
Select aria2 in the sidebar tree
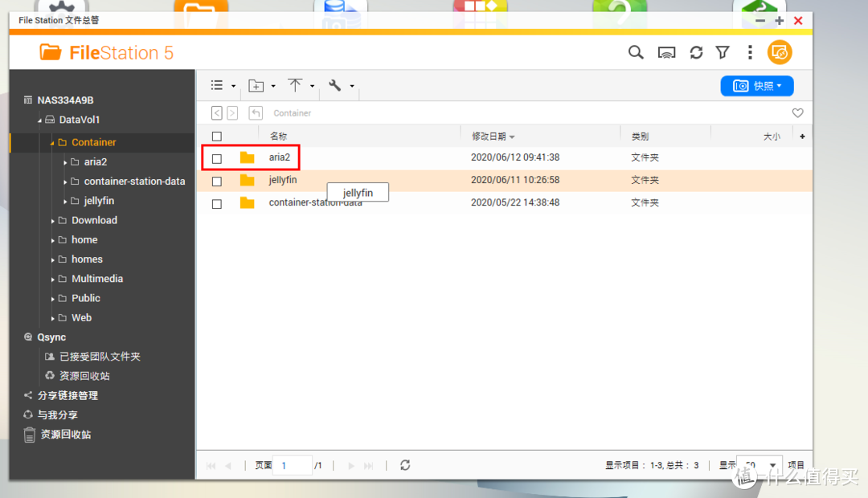pos(95,161)
